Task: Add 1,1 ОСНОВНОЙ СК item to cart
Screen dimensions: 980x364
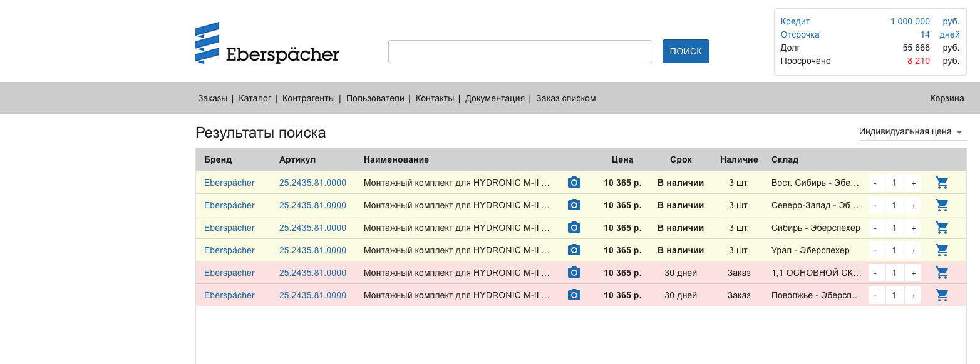Action: point(942,273)
